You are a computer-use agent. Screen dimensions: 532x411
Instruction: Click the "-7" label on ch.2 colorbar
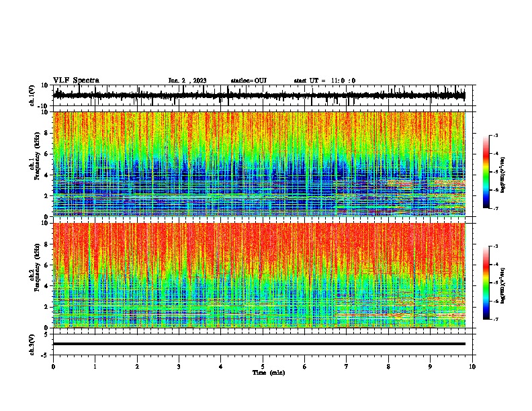(495, 319)
